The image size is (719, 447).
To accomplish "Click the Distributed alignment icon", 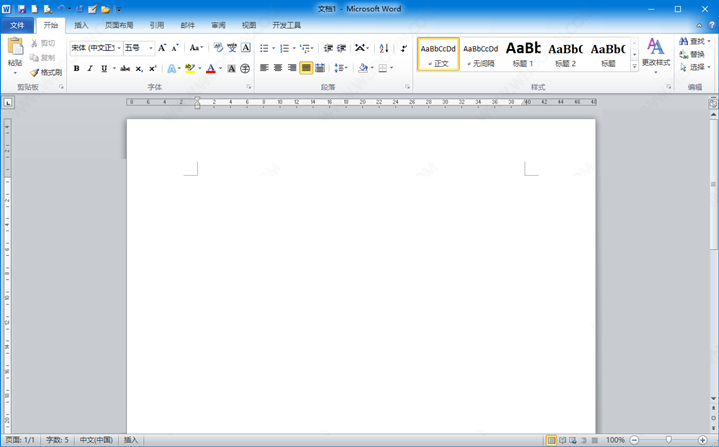I will click(320, 68).
